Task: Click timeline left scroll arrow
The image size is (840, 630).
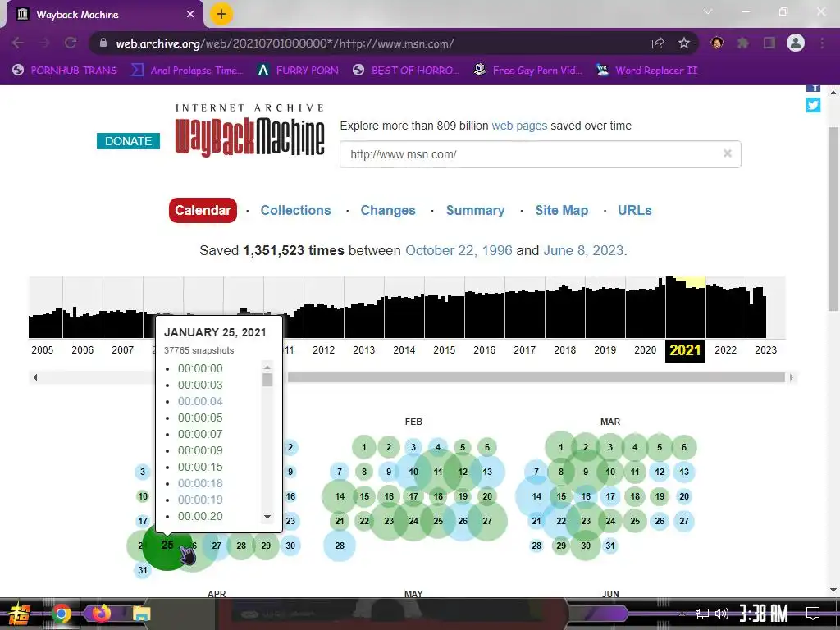Action: coord(34,377)
